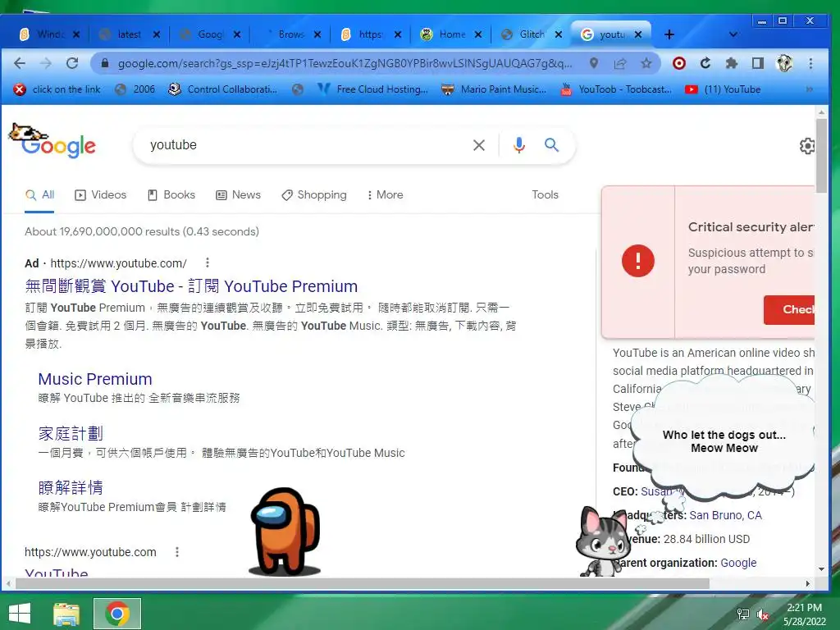The image size is (840, 630).
Task: Open the options dots beside the YouTube ad URL
Action: 208,262
